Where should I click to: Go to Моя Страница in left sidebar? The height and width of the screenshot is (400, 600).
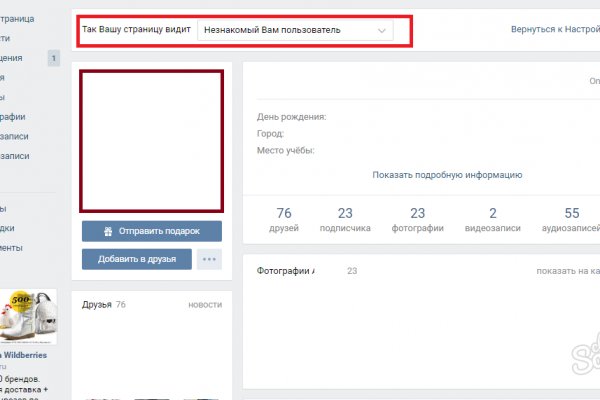click(x=20, y=17)
